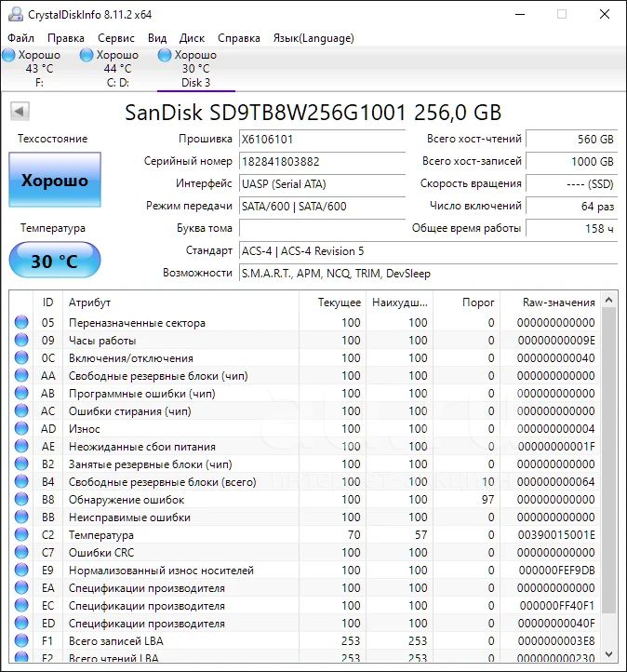
Task: Click status icon of attribute 09
Action: pyautogui.click(x=21, y=340)
